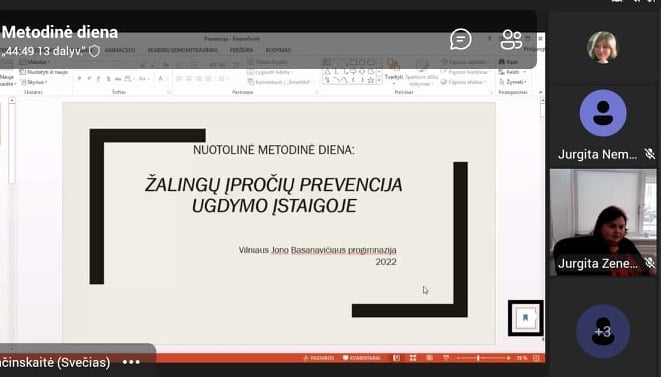This screenshot has width=661, height=377.
Task: Show the meeting participants list icon
Action: point(511,40)
